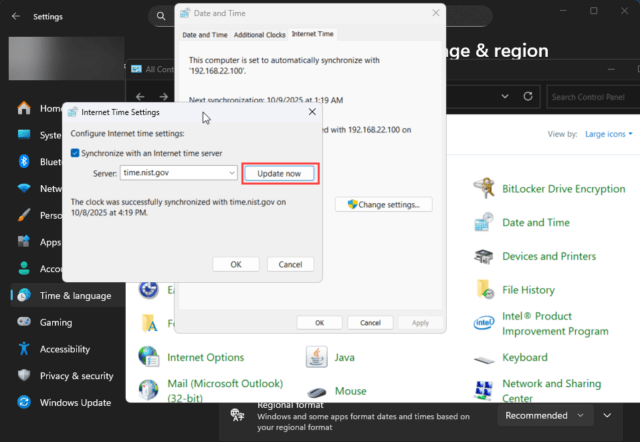This screenshot has height=442, width=640.
Task: Open Home in the Settings sidebar
Action: [40, 108]
